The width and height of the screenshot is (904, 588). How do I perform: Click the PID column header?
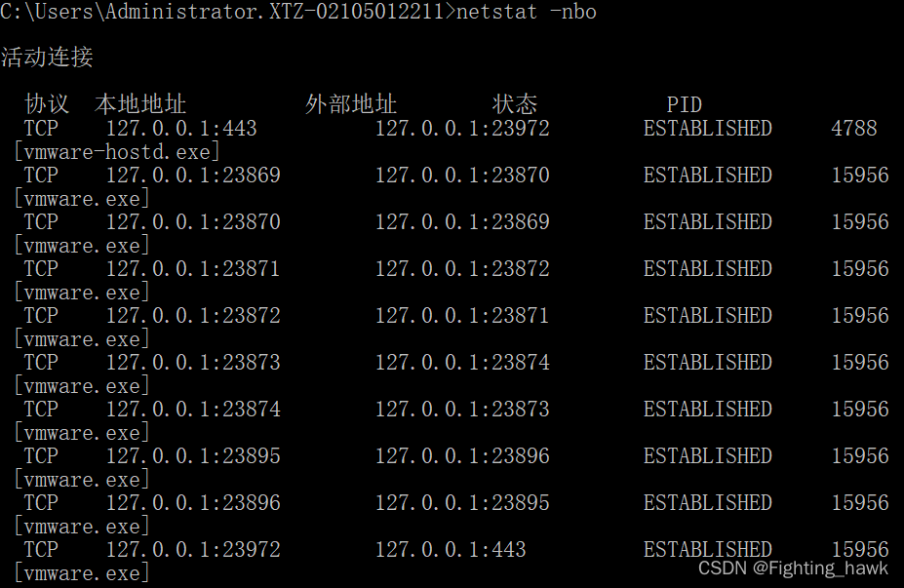(685, 105)
